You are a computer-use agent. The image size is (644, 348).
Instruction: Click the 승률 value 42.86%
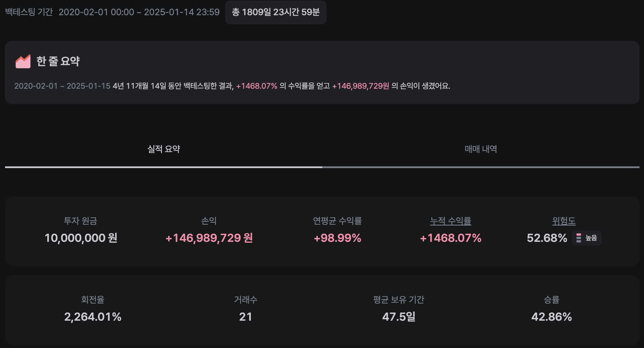coord(551,317)
